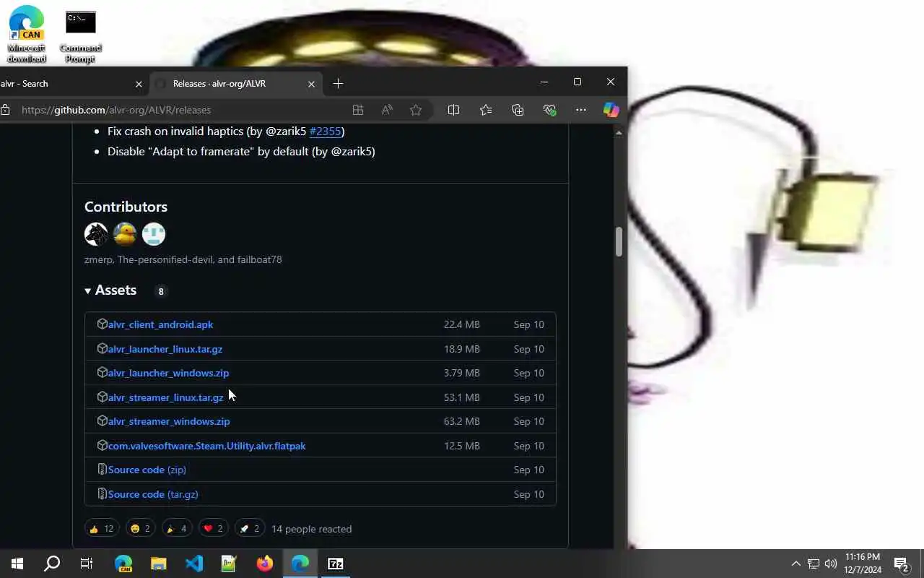Open Edge Settings and more menu

coord(581,110)
